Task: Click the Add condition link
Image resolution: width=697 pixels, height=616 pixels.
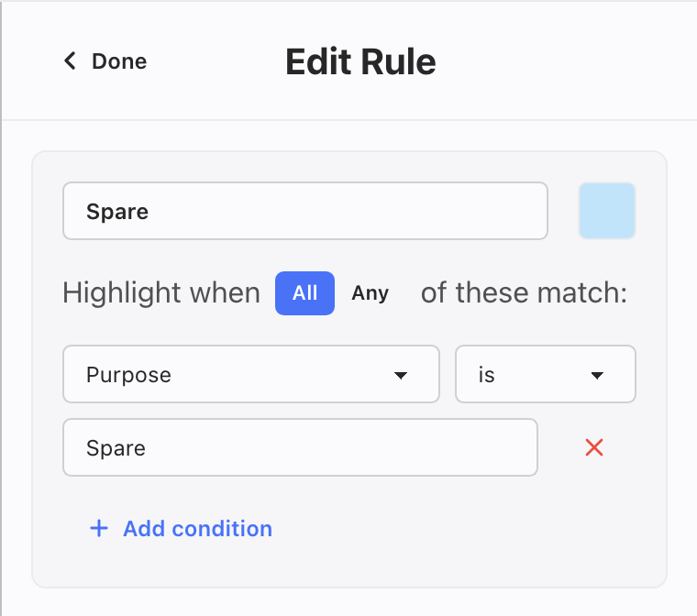Action: coord(197,529)
